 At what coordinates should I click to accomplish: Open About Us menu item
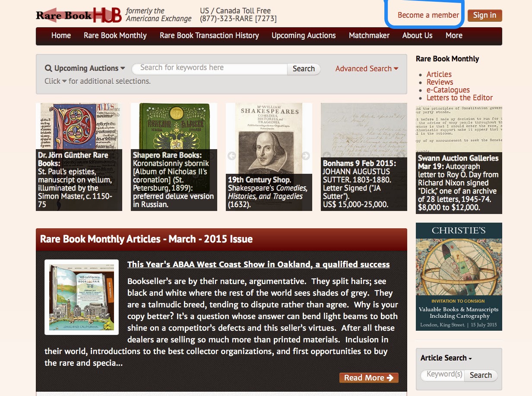(417, 35)
